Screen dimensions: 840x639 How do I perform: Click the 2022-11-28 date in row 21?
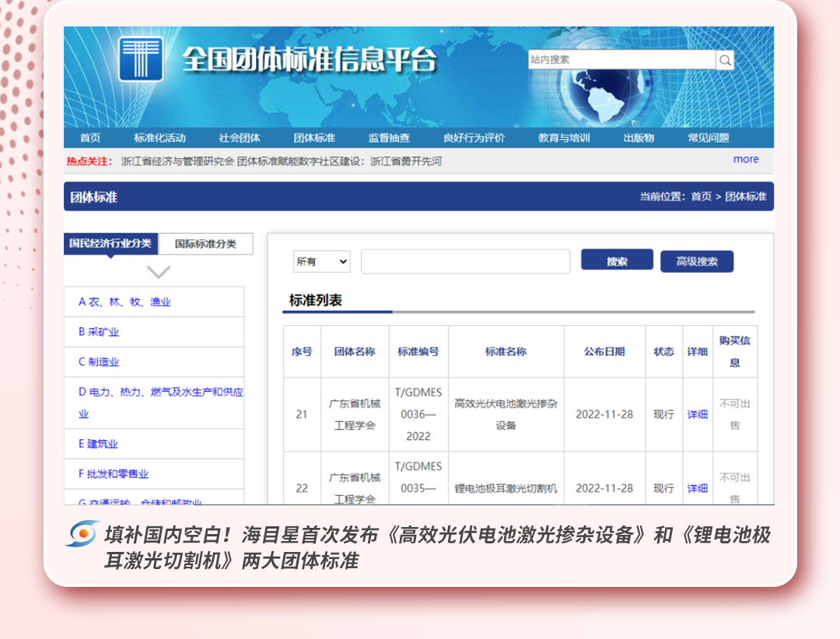604,414
